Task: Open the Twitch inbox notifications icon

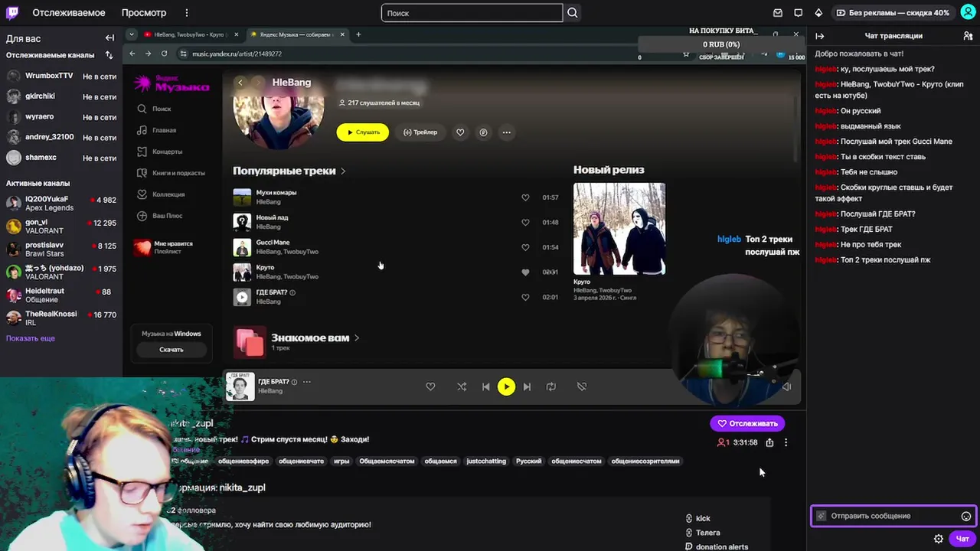Action: coord(778,13)
